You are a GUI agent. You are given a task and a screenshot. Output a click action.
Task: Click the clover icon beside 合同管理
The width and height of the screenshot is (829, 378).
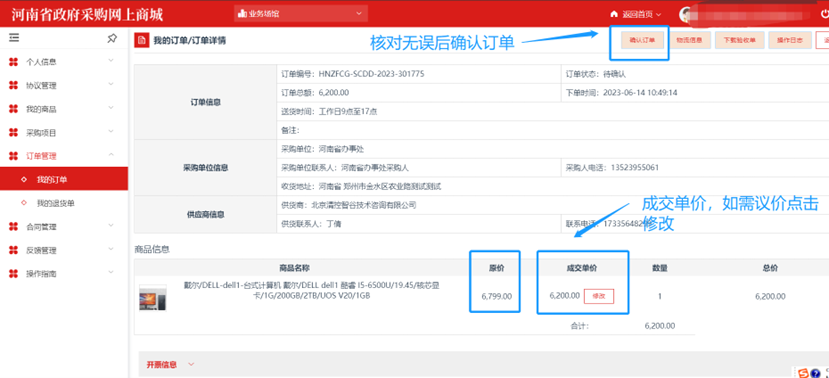[x=14, y=227]
